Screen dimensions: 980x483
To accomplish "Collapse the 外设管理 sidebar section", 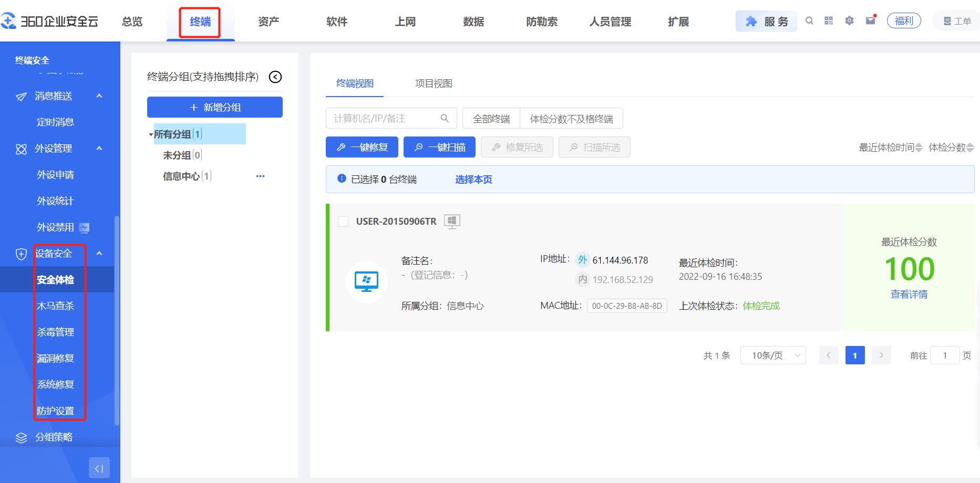I will click(99, 148).
